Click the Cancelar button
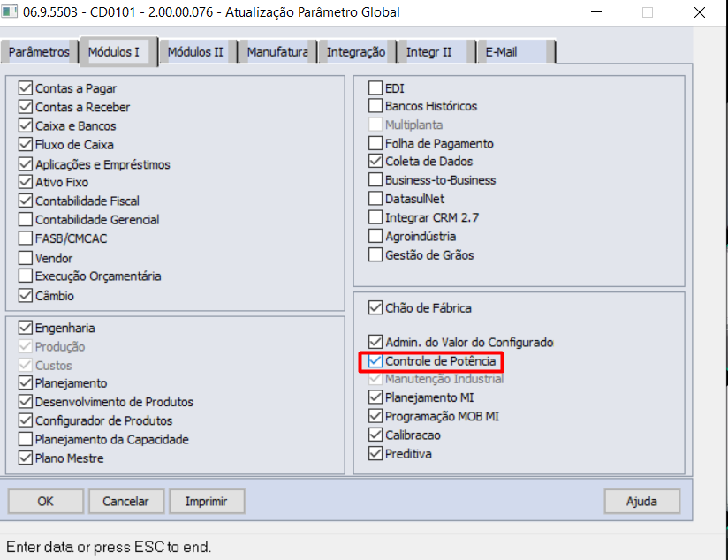 125,501
